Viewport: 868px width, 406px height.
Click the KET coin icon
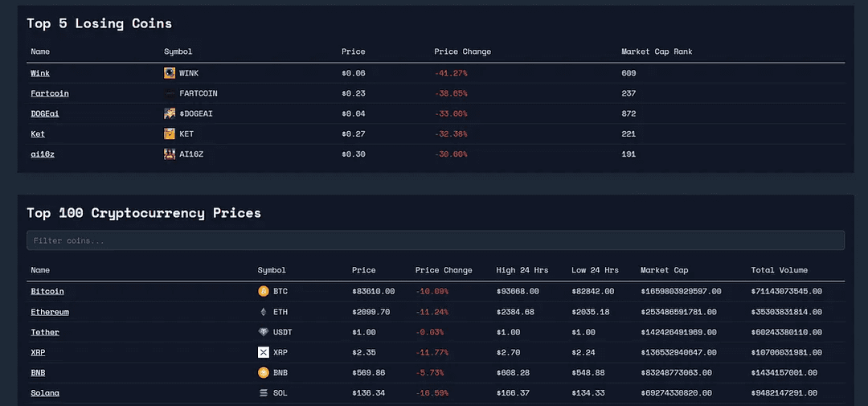tap(170, 134)
